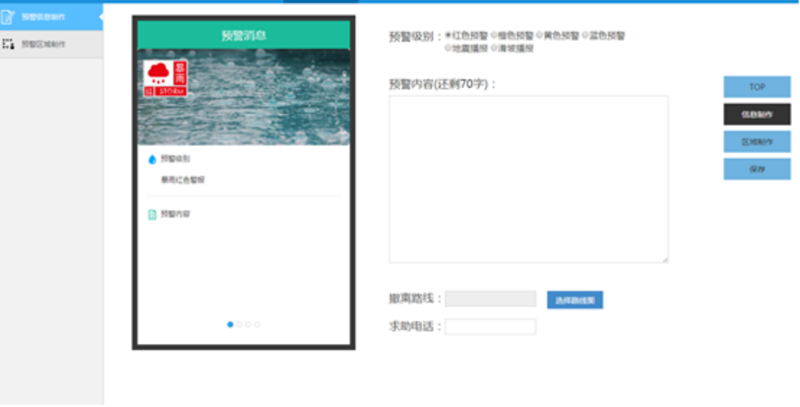Select the 地震播报 radio option
The height and width of the screenshot is (407, 800).
pyautogui.click(x=447, y=47)
